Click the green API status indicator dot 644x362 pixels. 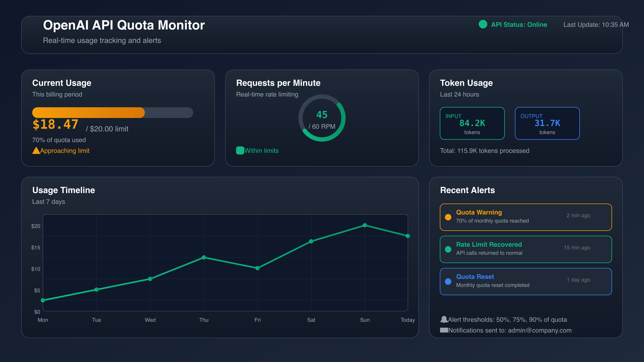point(483,24)
